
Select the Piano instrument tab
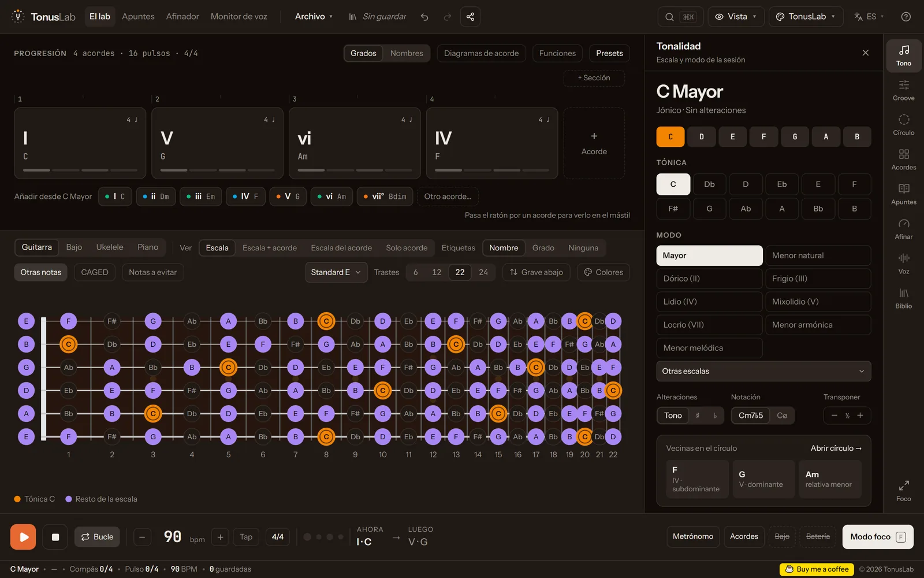148,247
